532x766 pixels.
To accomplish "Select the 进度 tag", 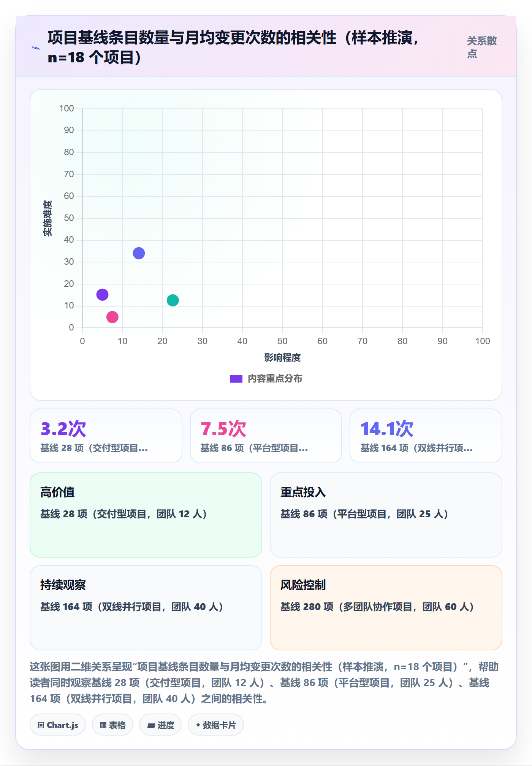I will tap(160, 725).
